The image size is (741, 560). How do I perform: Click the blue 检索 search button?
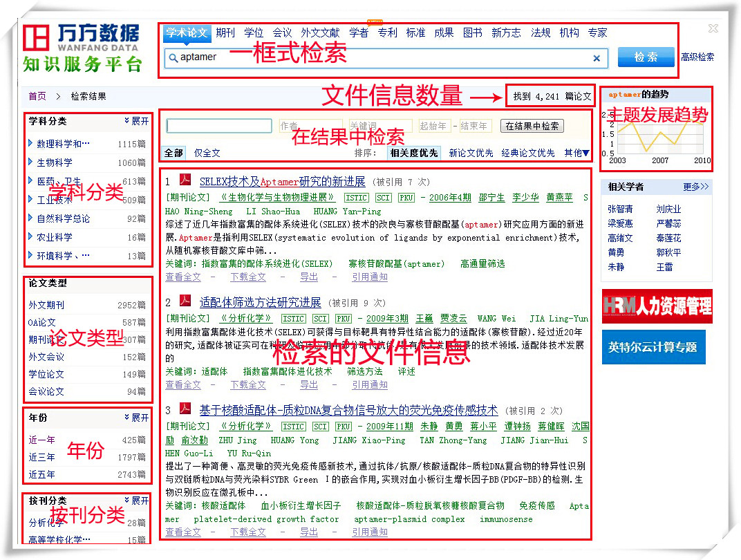point(646,57)
